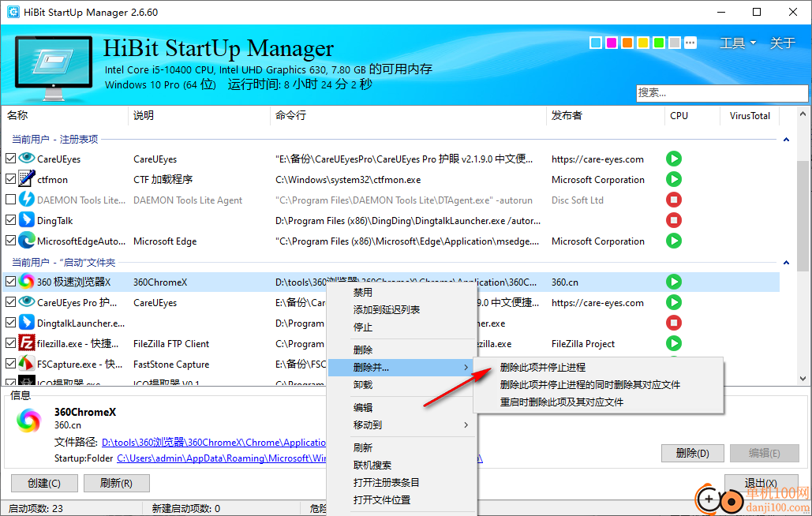Open the 关于 menu
The image size is (812, 516).
tap(782, 43)
